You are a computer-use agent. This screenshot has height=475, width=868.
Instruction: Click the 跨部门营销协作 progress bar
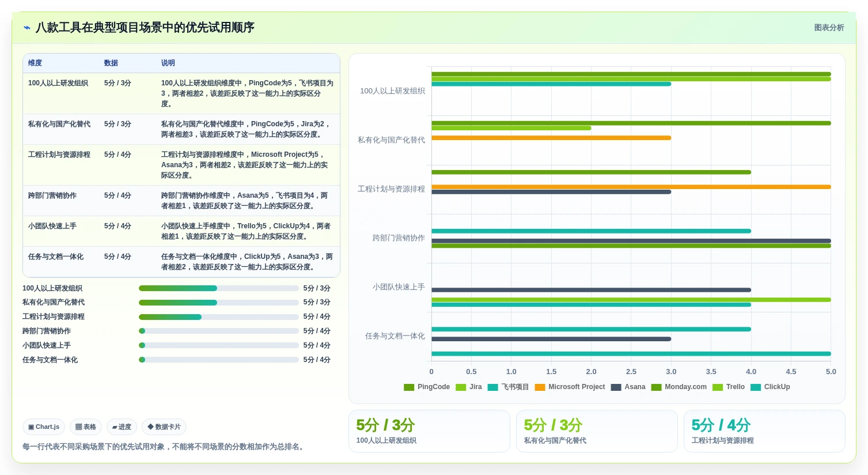coord(219,331)
